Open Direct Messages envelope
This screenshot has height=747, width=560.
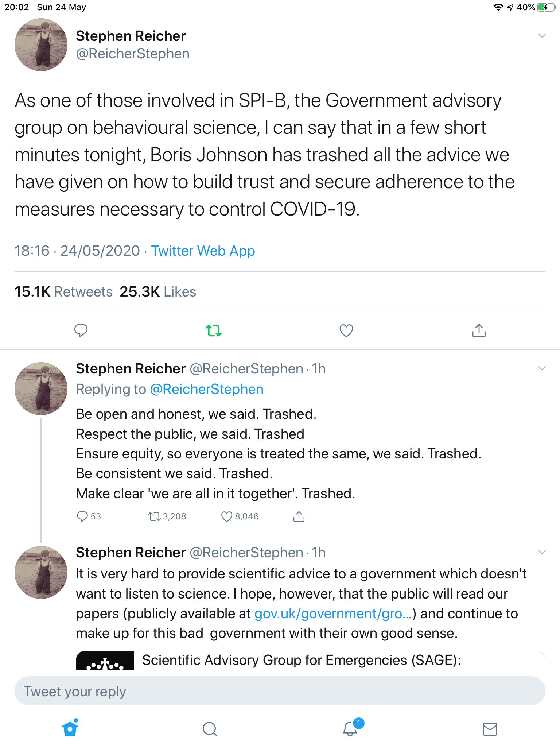point(490,729)
